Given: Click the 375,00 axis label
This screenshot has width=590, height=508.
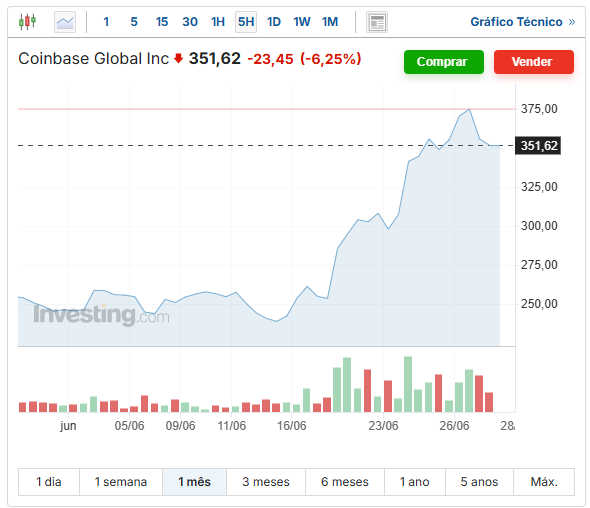Looking at the screenshot, I should (x=539, y=109).
